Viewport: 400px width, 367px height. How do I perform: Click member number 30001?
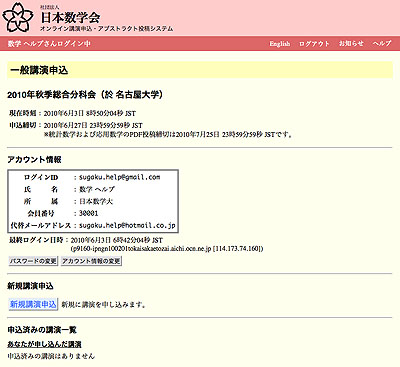[x=88, y=213]
